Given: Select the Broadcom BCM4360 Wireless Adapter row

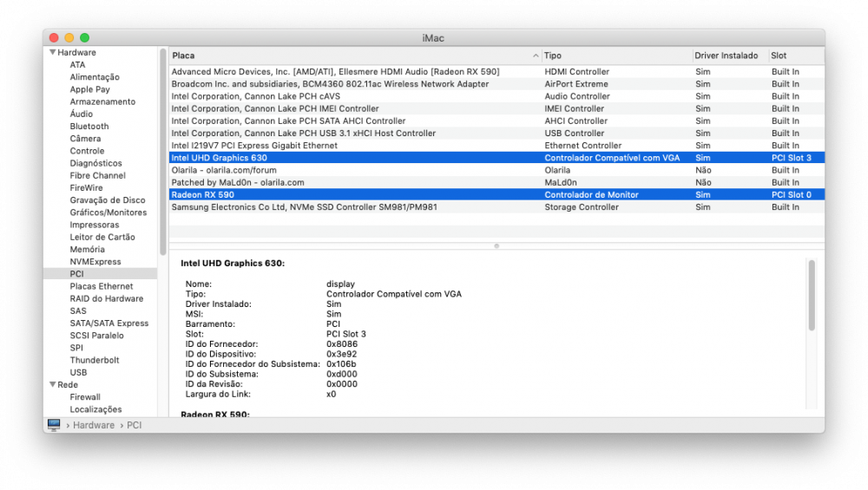Looking at the screenshot, I should tap(496, 84).
